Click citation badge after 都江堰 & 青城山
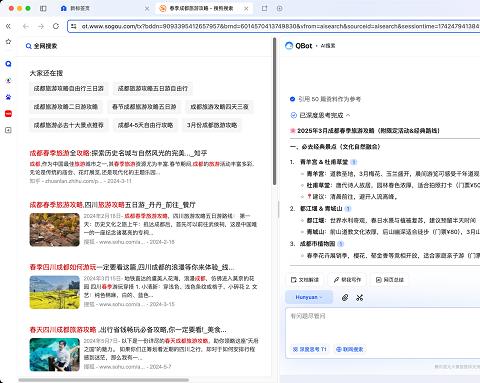The width and height of the screenshot is (480, 383). pos(348,209)
